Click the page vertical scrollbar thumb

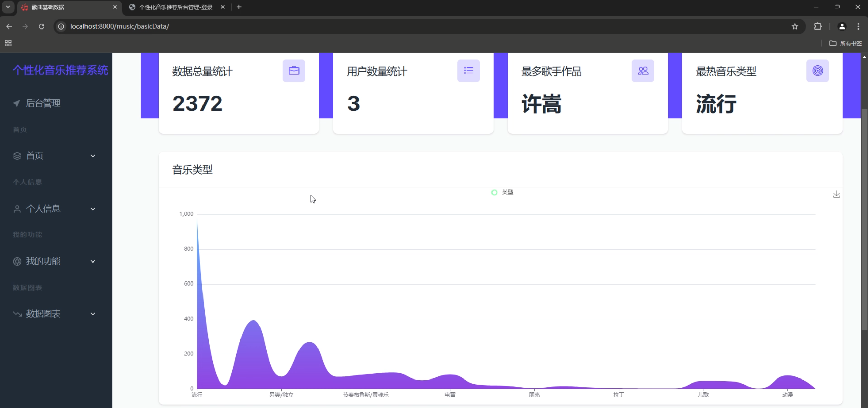click(x=864, y=219)
